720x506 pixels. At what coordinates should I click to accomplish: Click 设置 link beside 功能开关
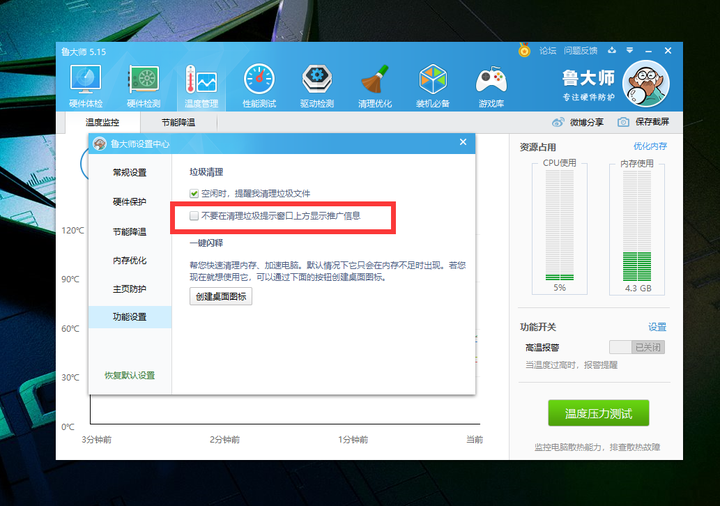point(657,327)
